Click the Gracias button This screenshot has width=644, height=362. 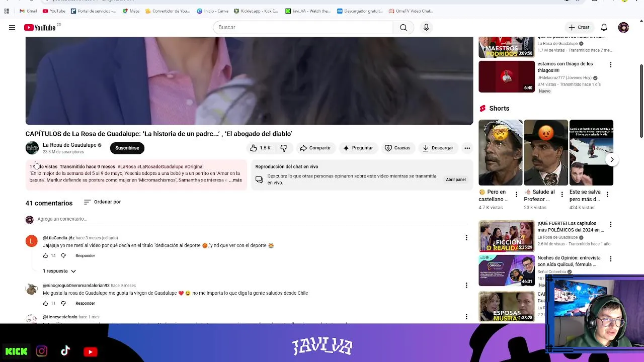coord(397,148)
